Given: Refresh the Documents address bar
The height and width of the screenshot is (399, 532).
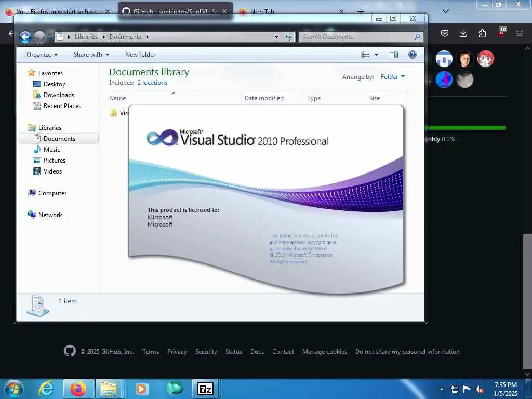Looking at the screenshot, I should 288,37.
